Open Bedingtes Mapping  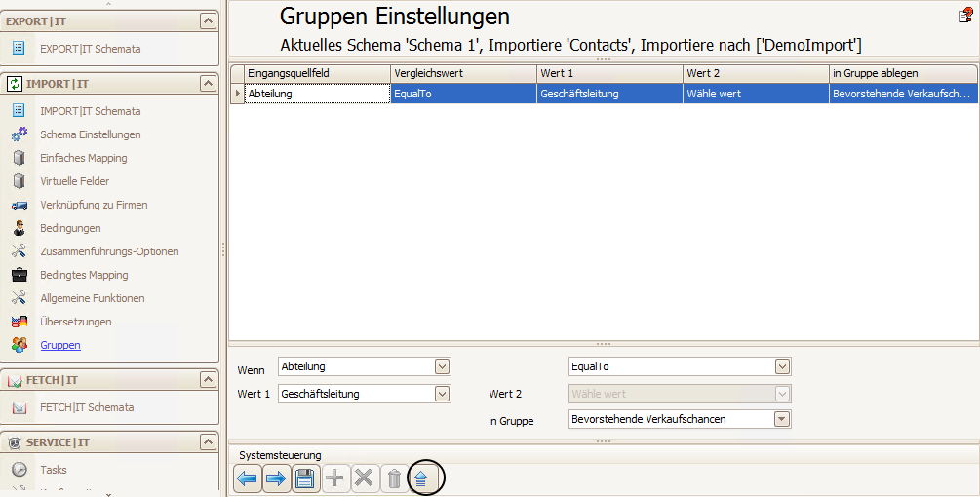84,275
